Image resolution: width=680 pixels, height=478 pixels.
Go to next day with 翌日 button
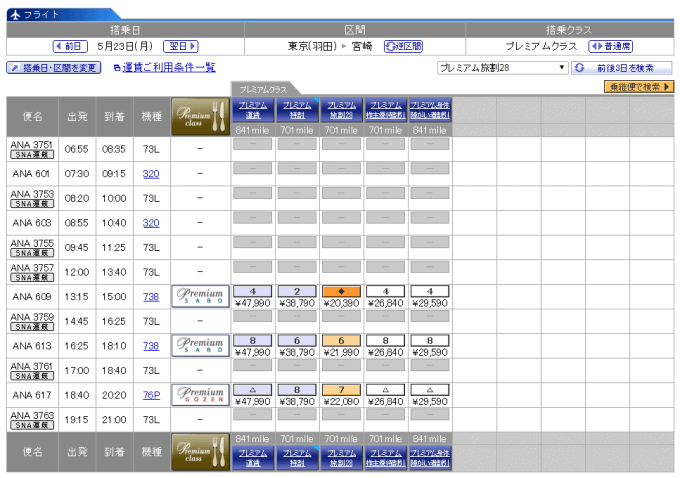click(181, 46)
